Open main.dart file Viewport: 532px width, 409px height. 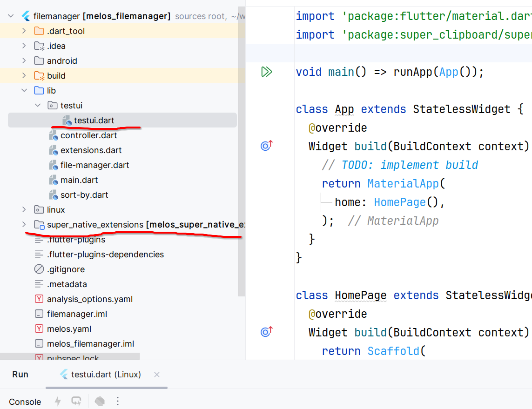(79, 180)
